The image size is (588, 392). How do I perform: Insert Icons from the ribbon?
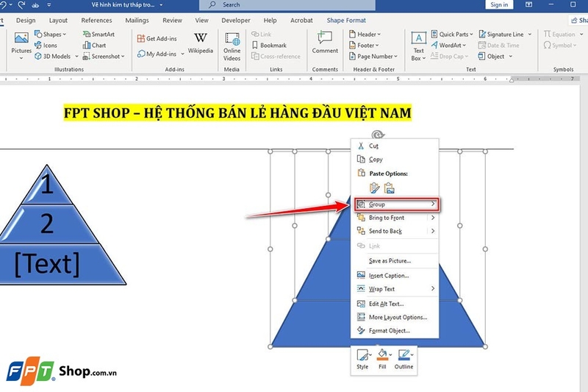click(x=46, y=45)
